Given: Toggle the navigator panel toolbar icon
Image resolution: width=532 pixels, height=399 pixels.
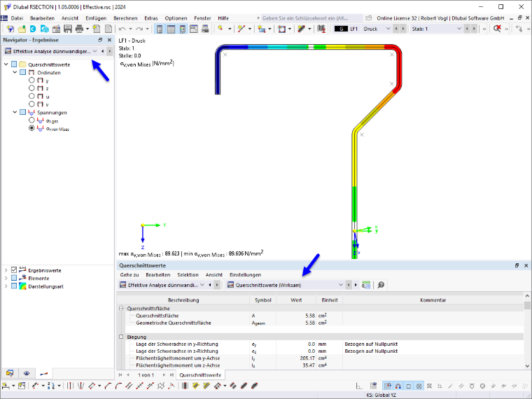Looking at the screenshot, I should pyautogui.click(x=160, y=29).
